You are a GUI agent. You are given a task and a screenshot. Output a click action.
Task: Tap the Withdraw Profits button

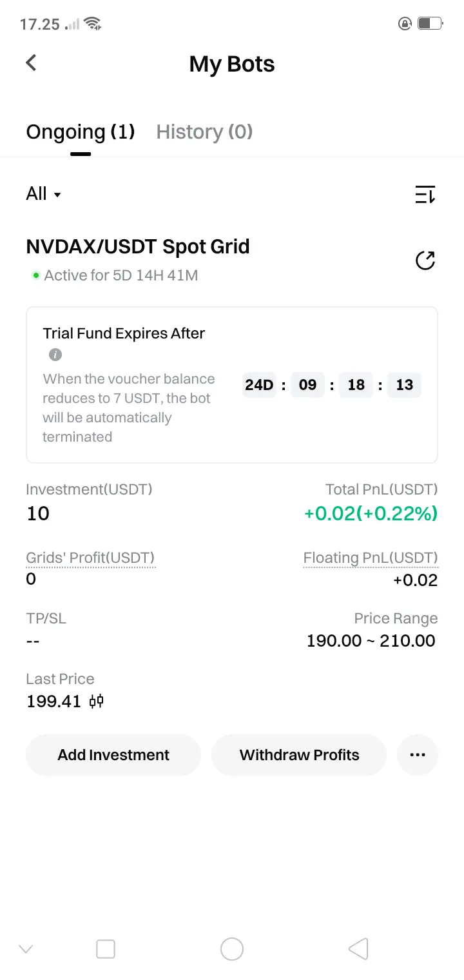point(299,754)
